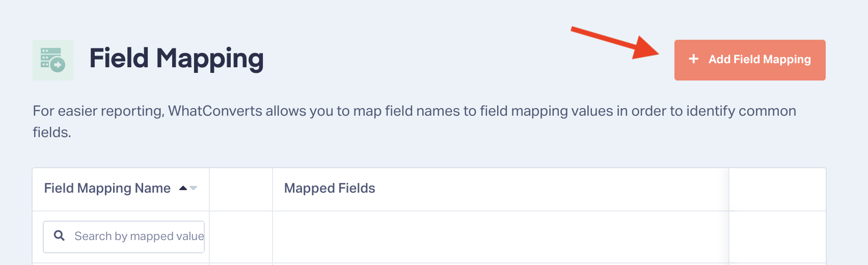Sort descending using the gray down triangle
The image size is (868, 265).
coord(193,189)
